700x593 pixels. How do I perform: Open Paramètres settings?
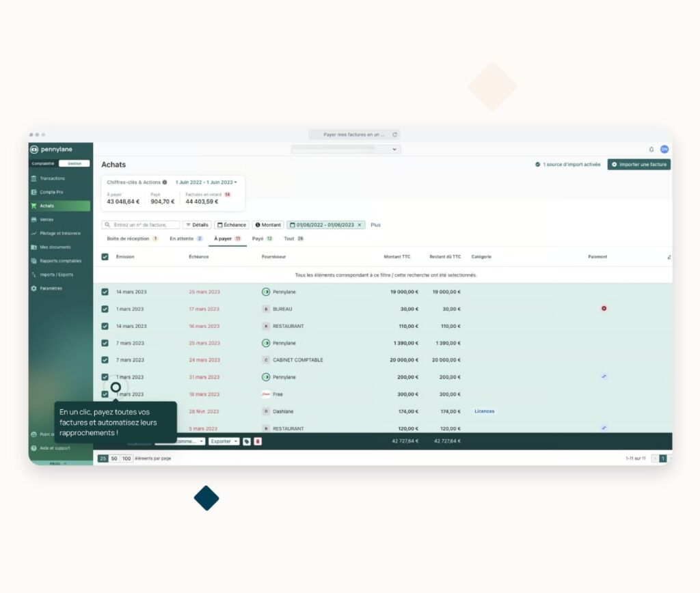pyautogui.click(x=51, y=288)
